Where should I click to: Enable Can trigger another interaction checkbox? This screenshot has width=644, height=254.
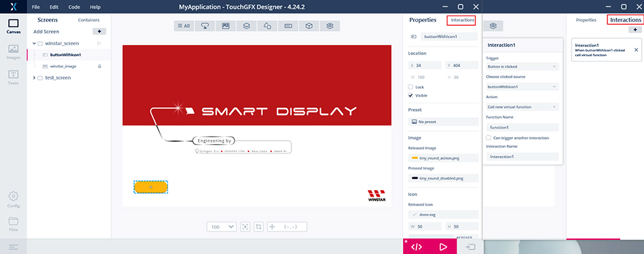coord(488,138)
